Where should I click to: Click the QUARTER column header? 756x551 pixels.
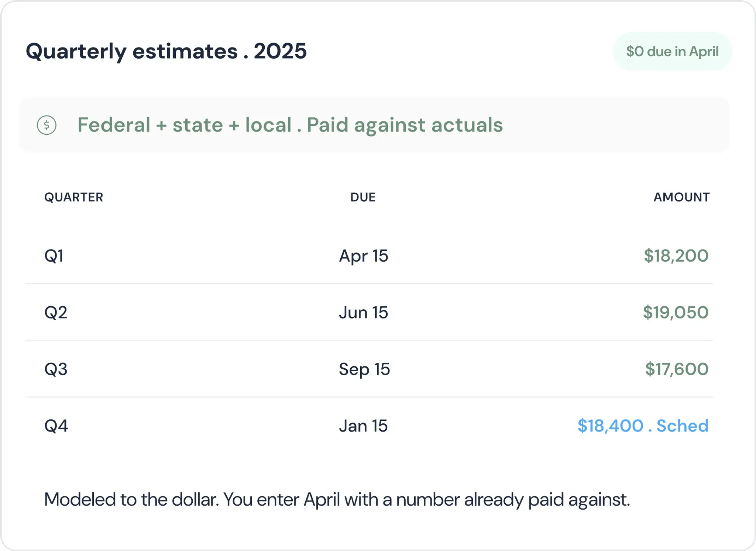[74, 197]
